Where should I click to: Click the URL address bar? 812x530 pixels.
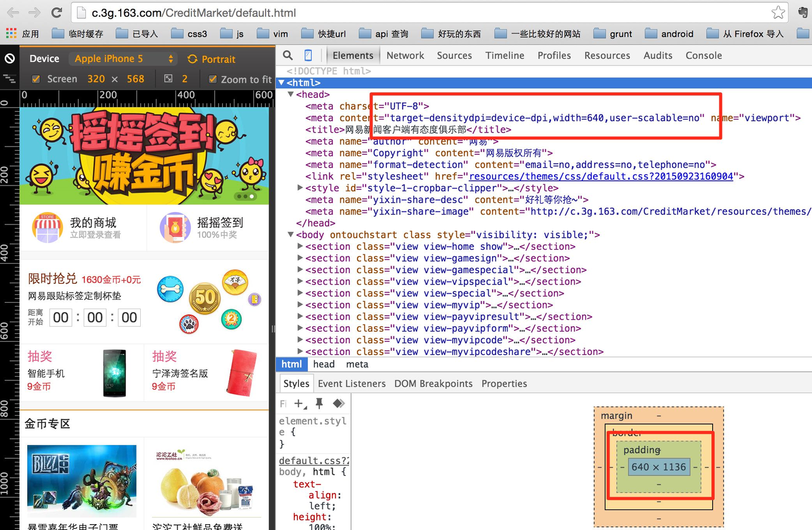[x=430, y=12]
